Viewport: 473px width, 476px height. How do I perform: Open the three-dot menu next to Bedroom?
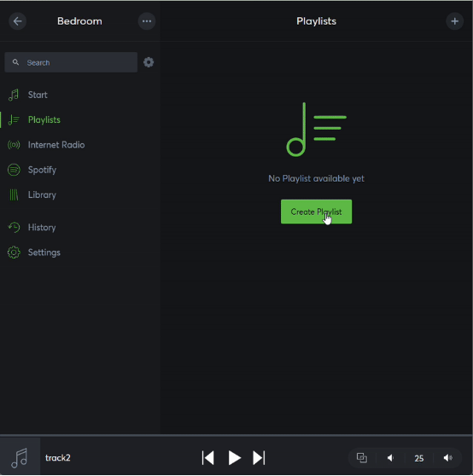pos(147,21)
